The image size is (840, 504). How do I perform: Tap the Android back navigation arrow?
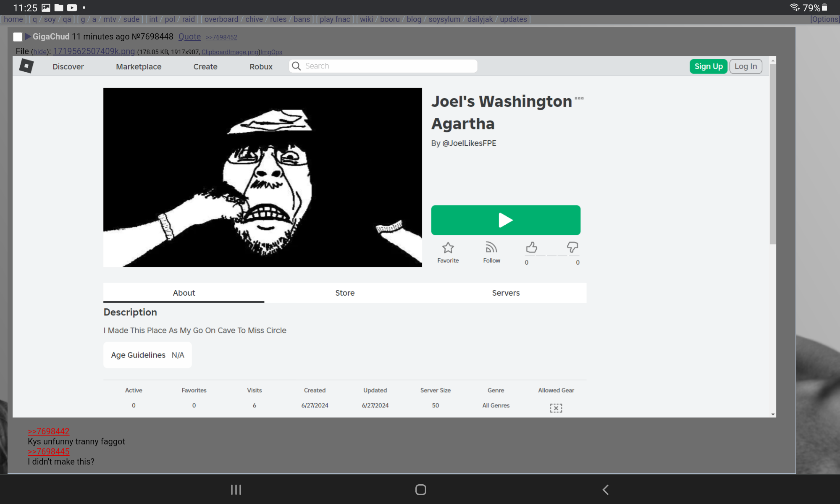coord(605,490)
